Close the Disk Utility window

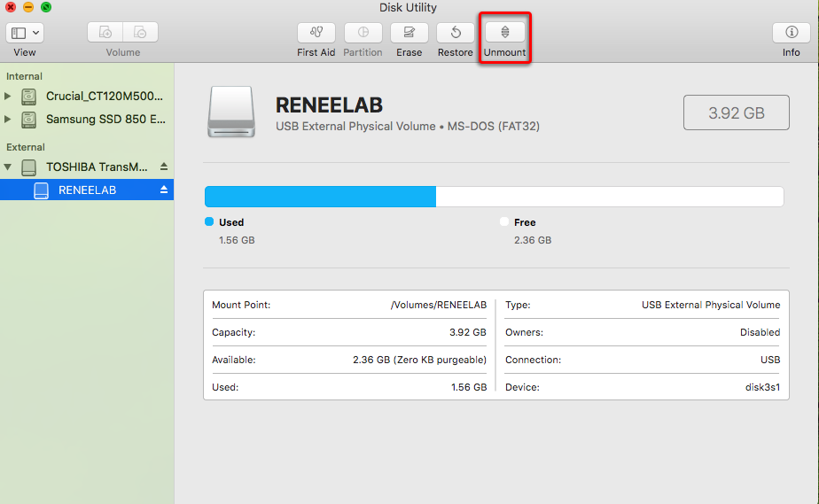pos(11,7)
